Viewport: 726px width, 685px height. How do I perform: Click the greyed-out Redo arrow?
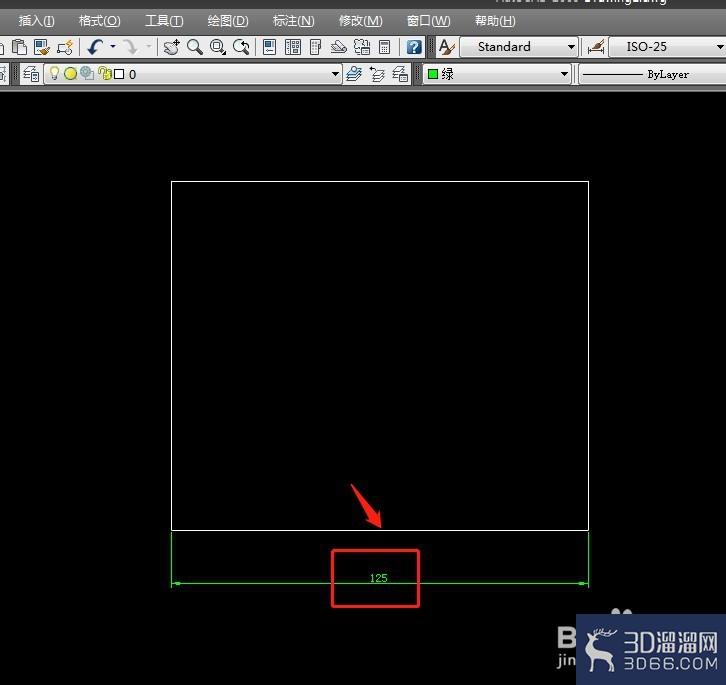pos(131,47)
